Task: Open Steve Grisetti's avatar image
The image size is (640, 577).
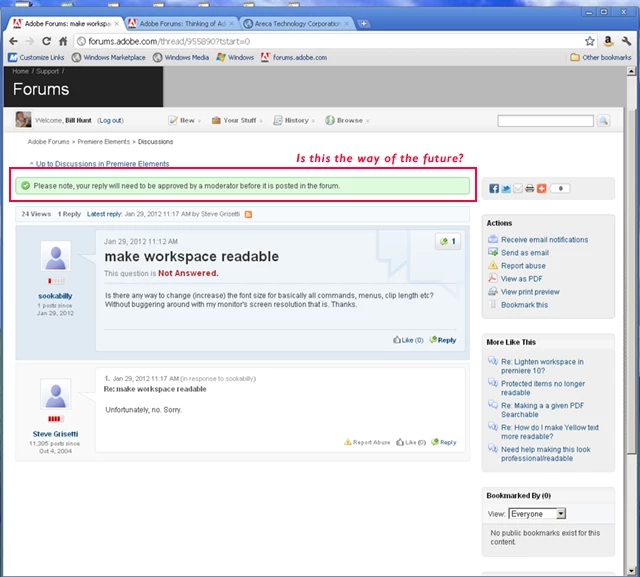Action: 56,394
